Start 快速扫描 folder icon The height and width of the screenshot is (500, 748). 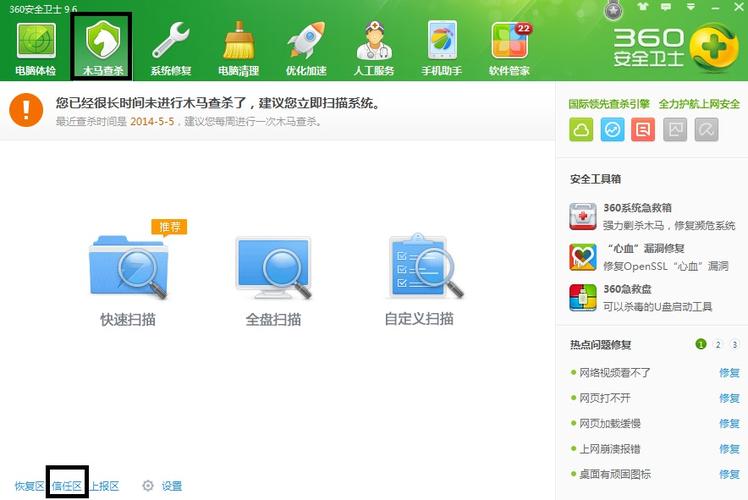128,266
